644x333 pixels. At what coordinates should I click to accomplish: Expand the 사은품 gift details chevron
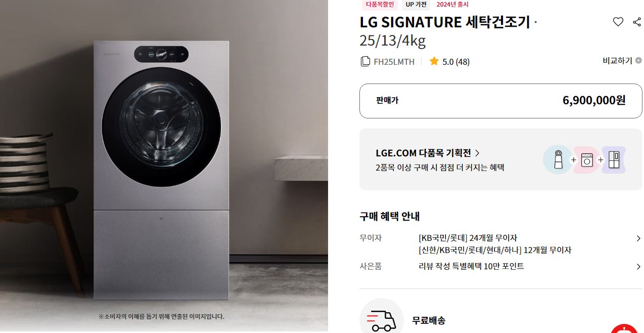[x=638, y=267]
